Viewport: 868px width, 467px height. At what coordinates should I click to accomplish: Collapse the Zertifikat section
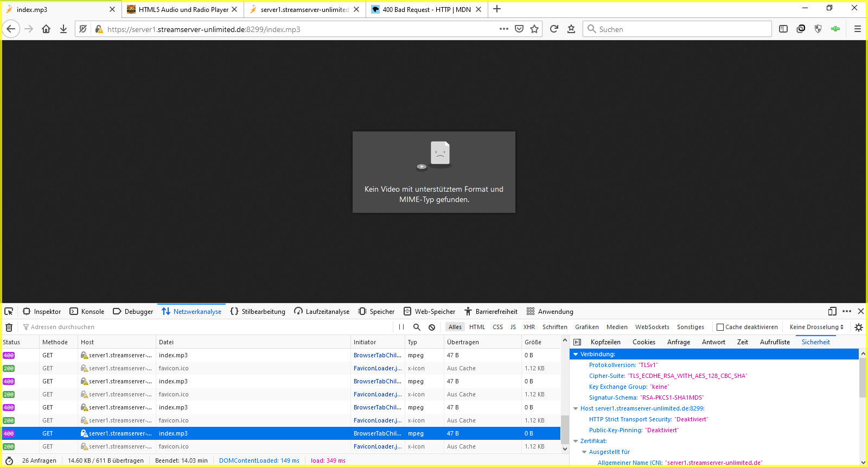(x=576, y=441)
